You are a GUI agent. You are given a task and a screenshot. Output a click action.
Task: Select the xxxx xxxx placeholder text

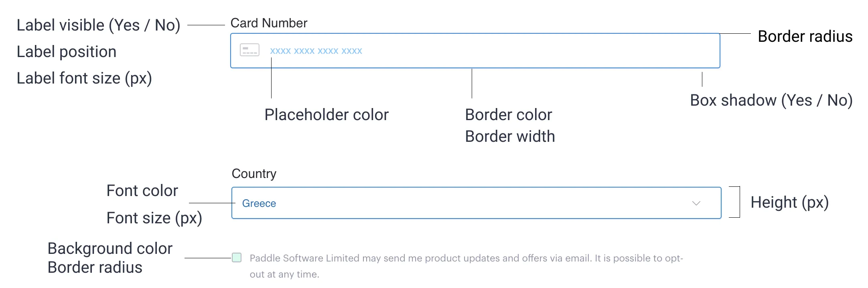[316, 50]
